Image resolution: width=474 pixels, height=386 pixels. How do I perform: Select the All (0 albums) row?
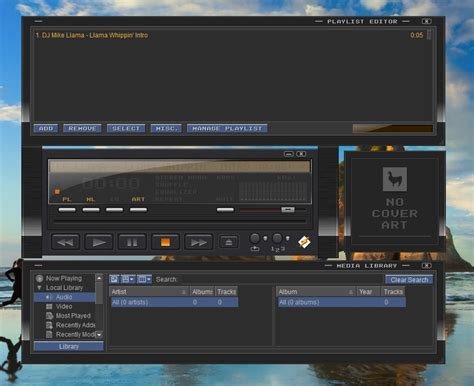(x=342, y=302)
